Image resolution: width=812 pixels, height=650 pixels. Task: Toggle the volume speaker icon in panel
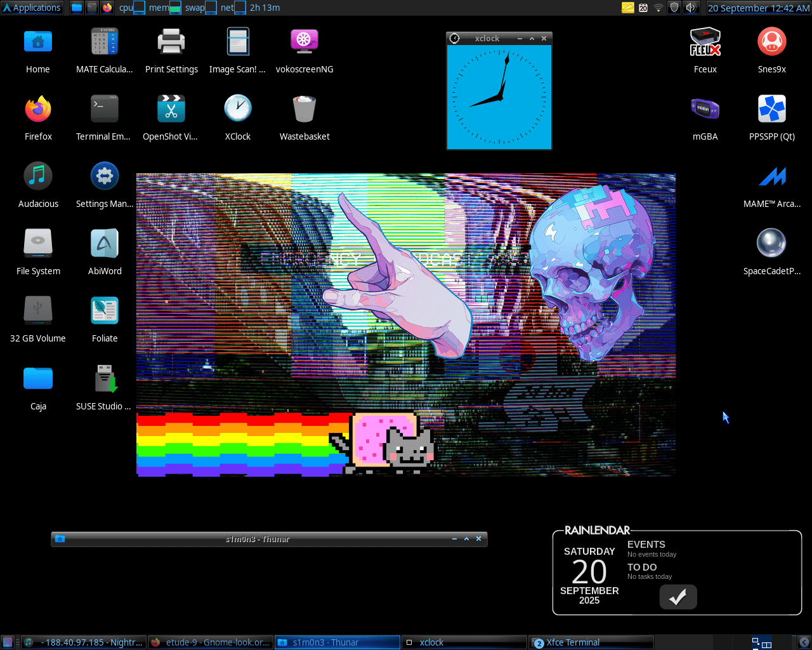pos(691,8)
